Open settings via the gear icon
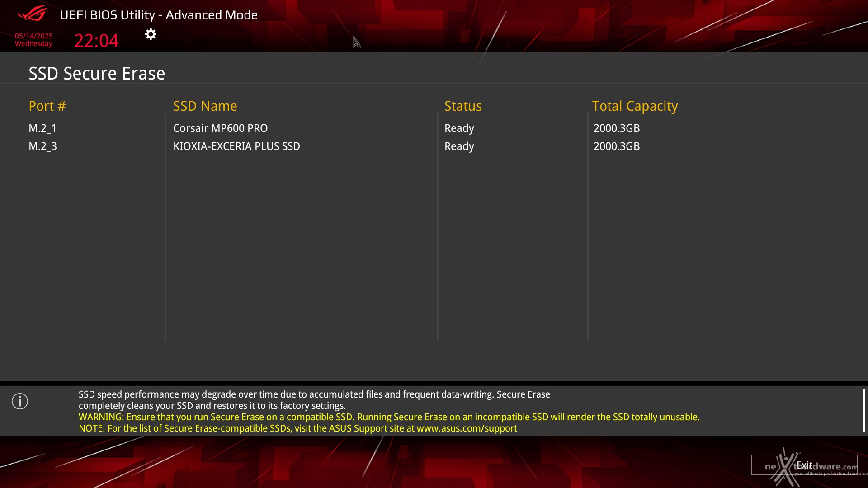Image resolution: width=868 pixels, height=488 pixels. pos(151,34)
